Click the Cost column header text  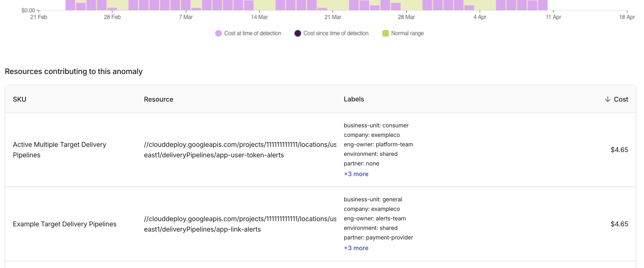[x=621, y=99]
